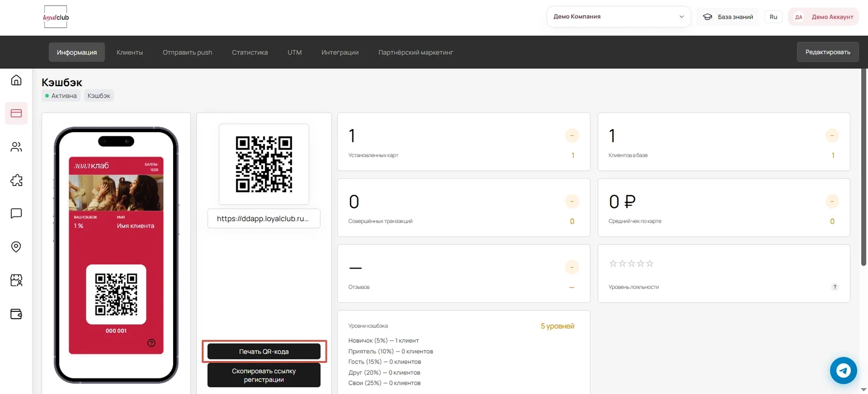Click the large registration QR code
The width and height of the screenshot is (868, 394).
tap(264, 164)
